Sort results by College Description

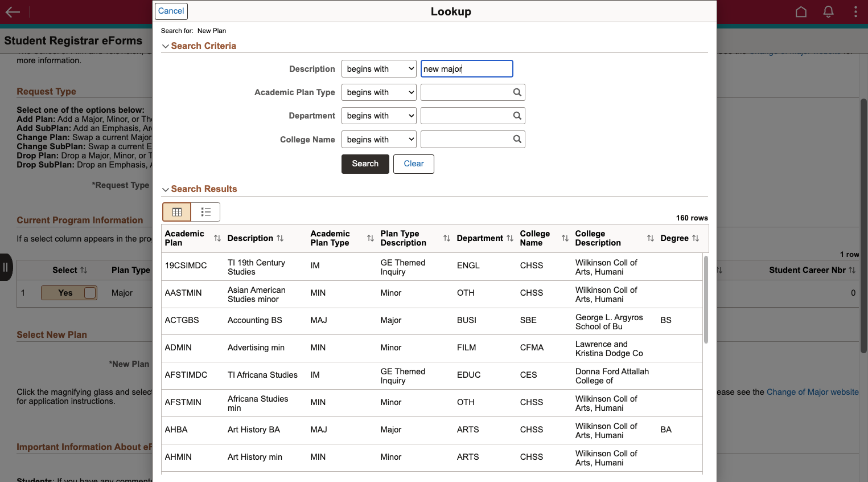tap(651, 238)
